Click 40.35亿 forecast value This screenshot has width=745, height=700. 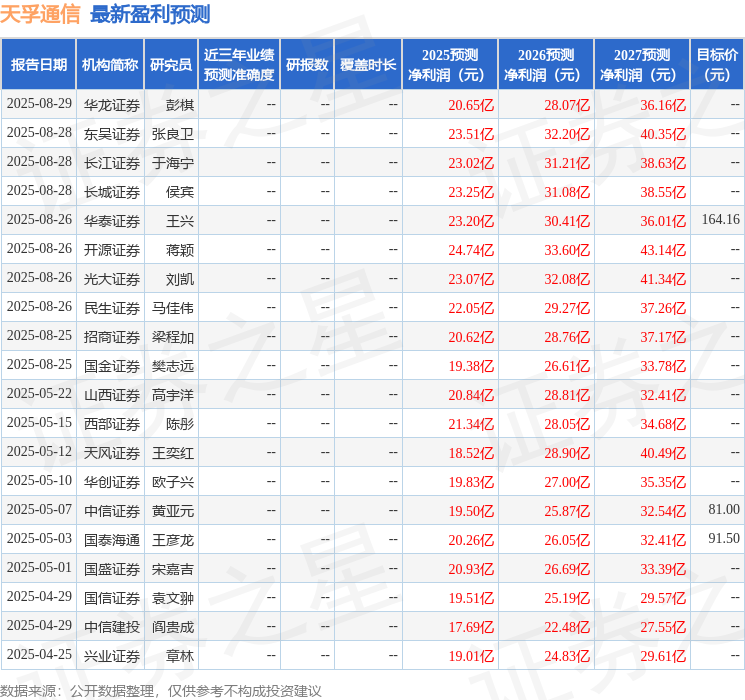click(663, 134)
